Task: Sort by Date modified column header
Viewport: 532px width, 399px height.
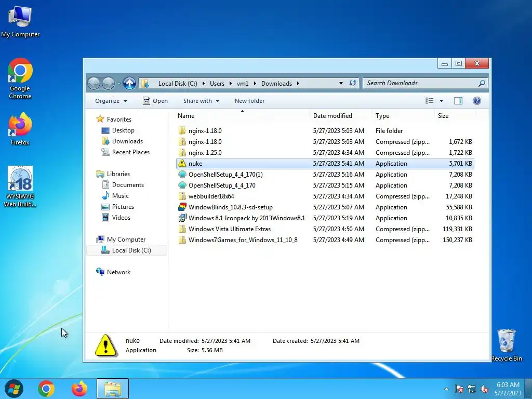Action: [341, 116]
